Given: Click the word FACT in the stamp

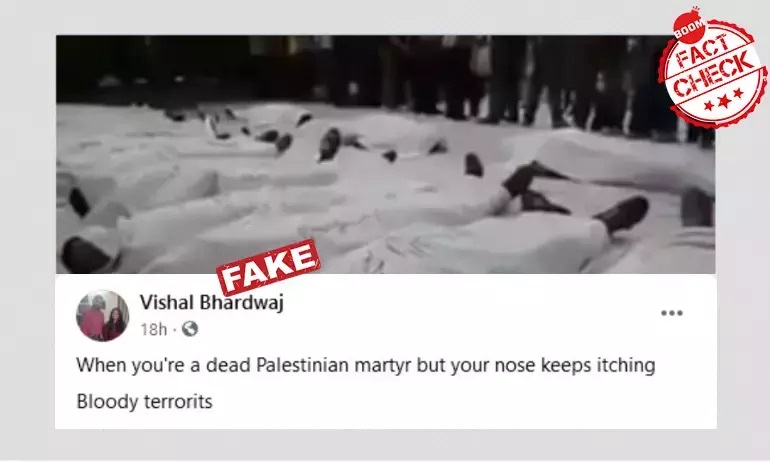Looking at the screenshot, I should point(704,51).
